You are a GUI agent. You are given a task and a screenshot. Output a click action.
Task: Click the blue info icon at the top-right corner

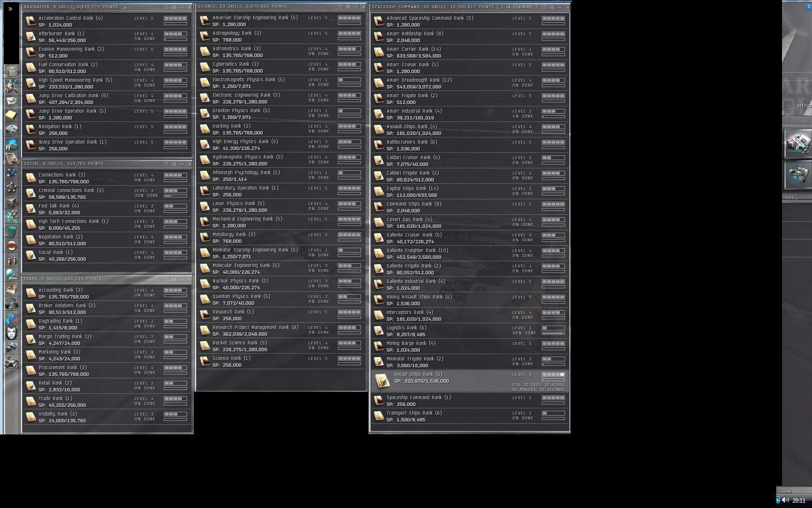click(x=809, y=8)
